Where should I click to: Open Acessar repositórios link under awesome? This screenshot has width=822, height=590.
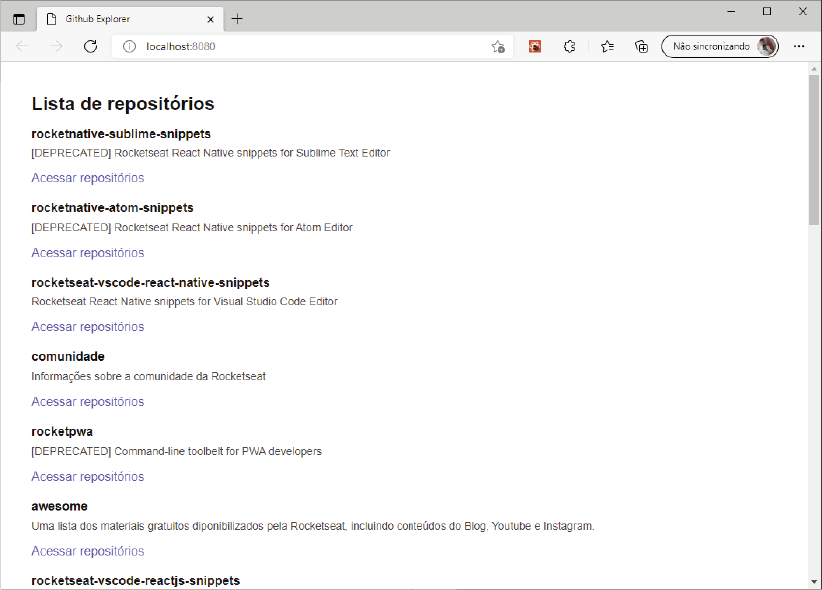pyautogui.click(x=88, y=551)
